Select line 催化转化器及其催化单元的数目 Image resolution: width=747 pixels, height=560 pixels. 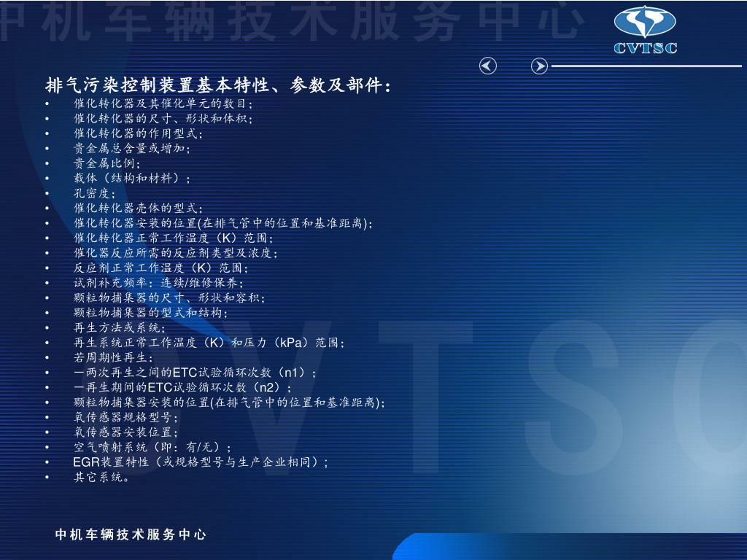[x=163, y=104]
